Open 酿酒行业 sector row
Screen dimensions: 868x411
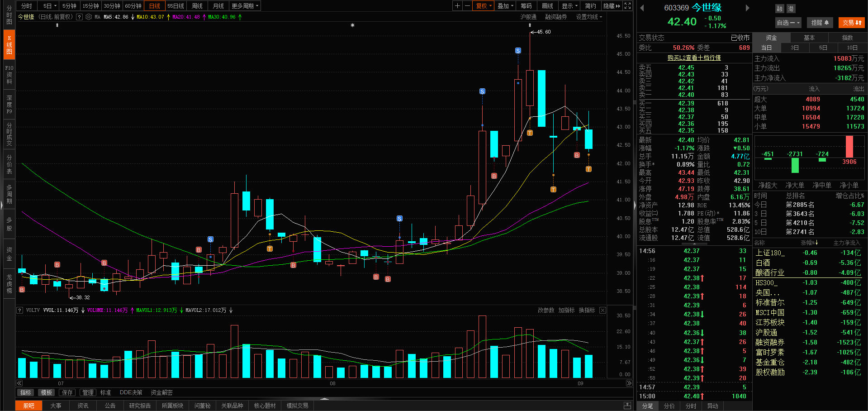click(x=810, y=272)
